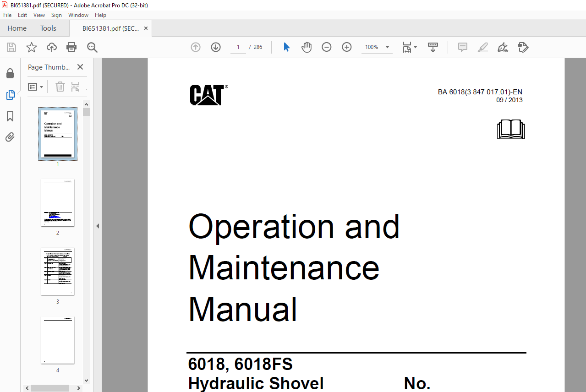
Task: Click the 'Hydraulic Shovel' heading text
Action: (256, 383)
